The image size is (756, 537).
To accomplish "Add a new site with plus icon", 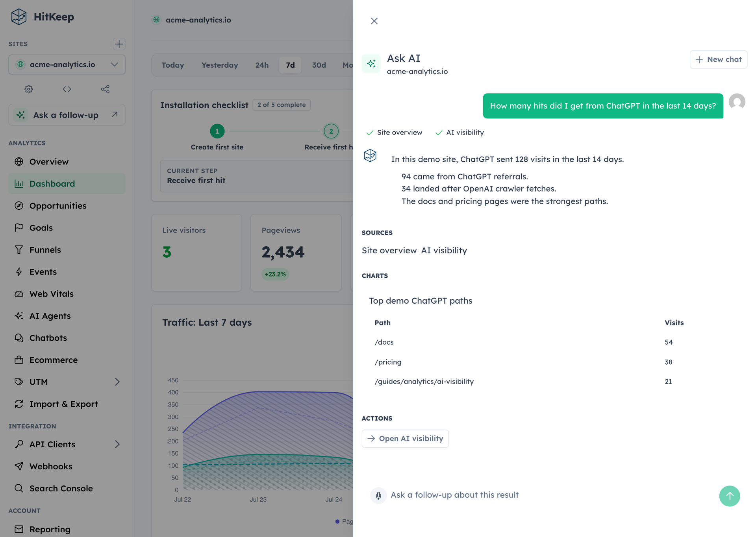I will (119, 44).
